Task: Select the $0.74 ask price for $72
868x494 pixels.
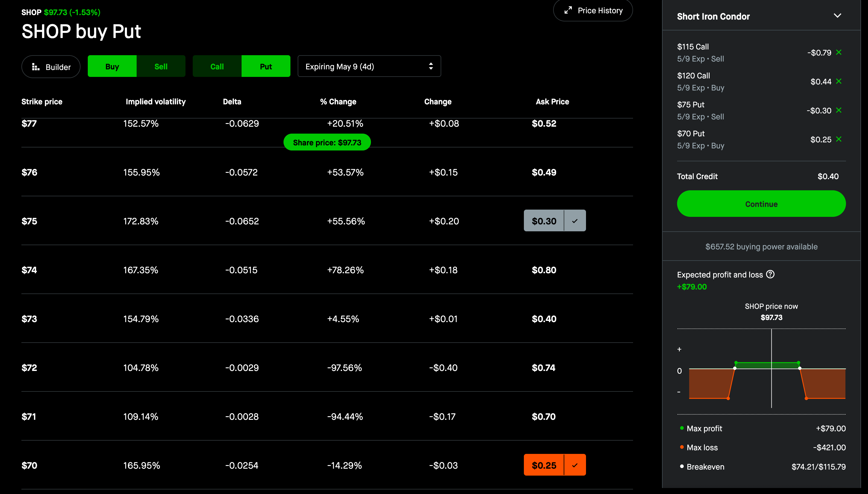Action: point(544,368)
